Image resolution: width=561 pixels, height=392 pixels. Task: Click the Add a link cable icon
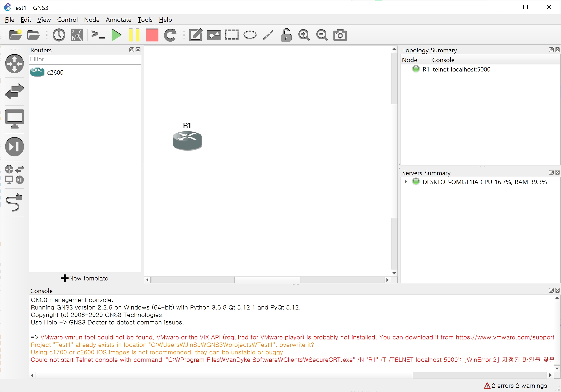pyautogui.click(x=14, y=202)
